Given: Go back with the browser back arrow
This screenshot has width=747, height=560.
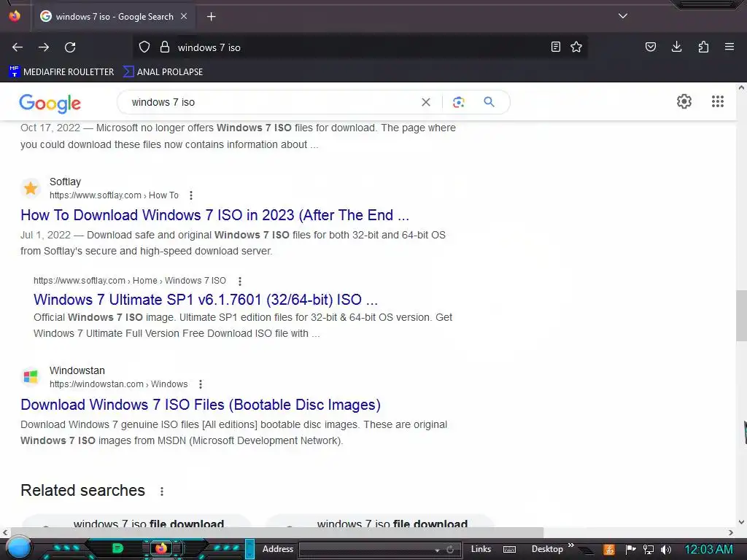Looking at the screenshot, I should (18, 47).
